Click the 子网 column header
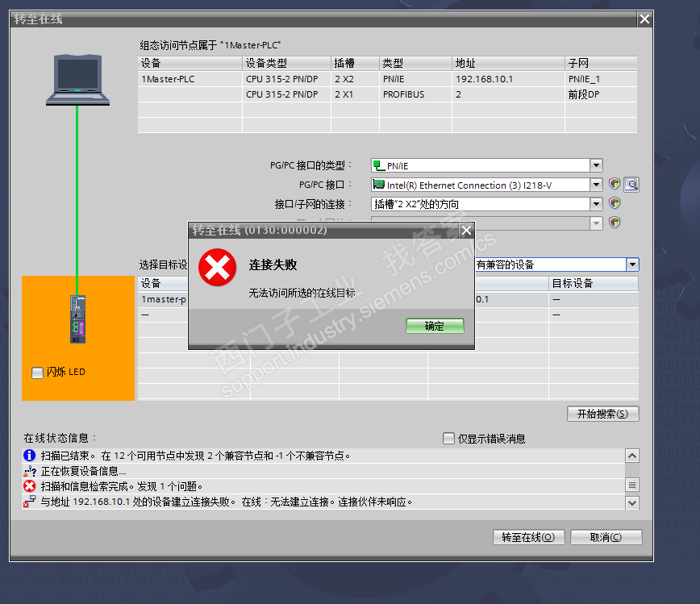Viewport: 700px width, 604px height. tap(601, 63)
